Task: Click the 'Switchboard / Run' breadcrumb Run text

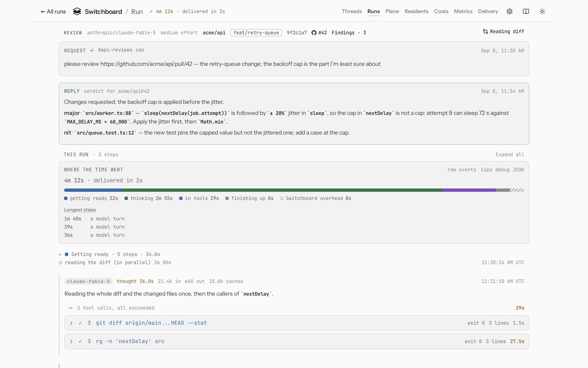Action: [137, 11]
